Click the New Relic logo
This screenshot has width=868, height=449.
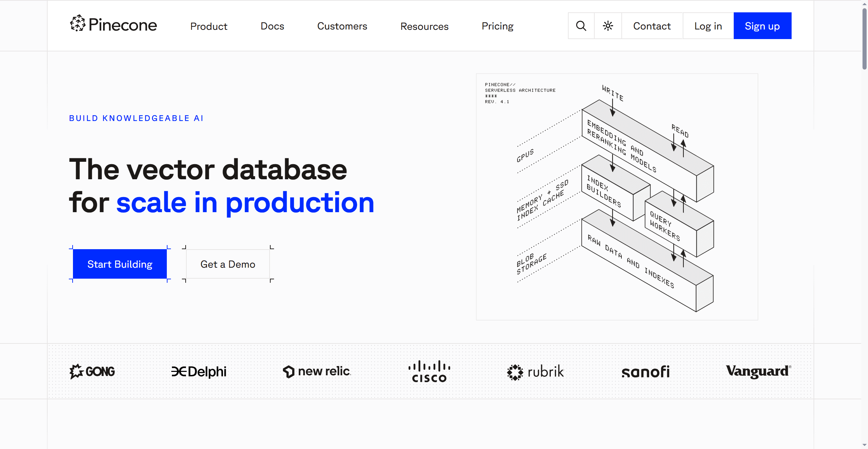317,371
